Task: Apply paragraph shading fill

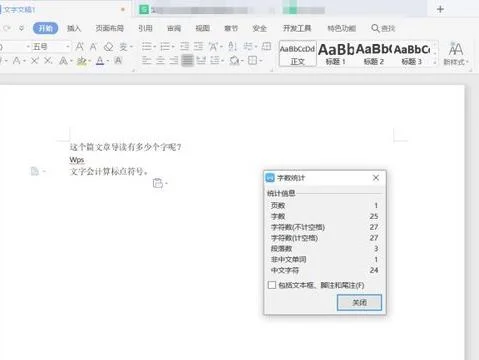Action: [234, 60]
